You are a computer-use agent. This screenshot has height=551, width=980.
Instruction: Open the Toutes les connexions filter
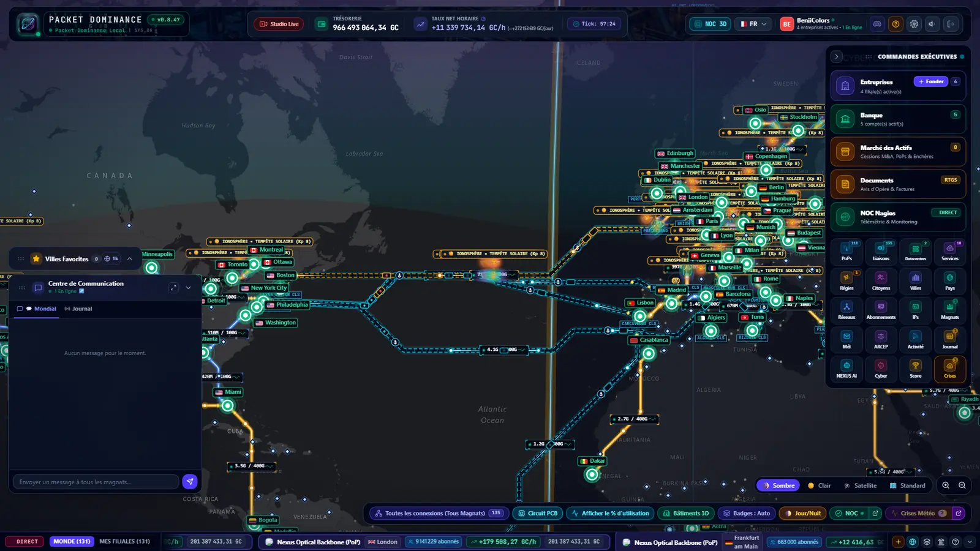pos(439,513)
